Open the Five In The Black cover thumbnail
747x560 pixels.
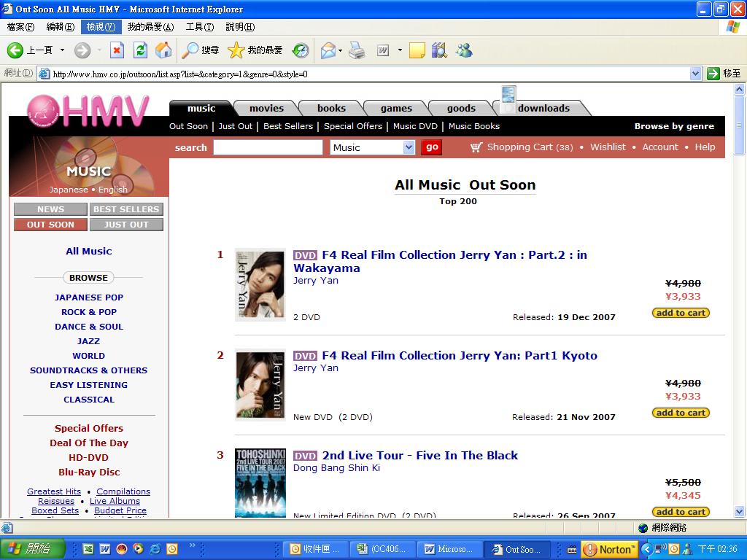pos(260,483)
